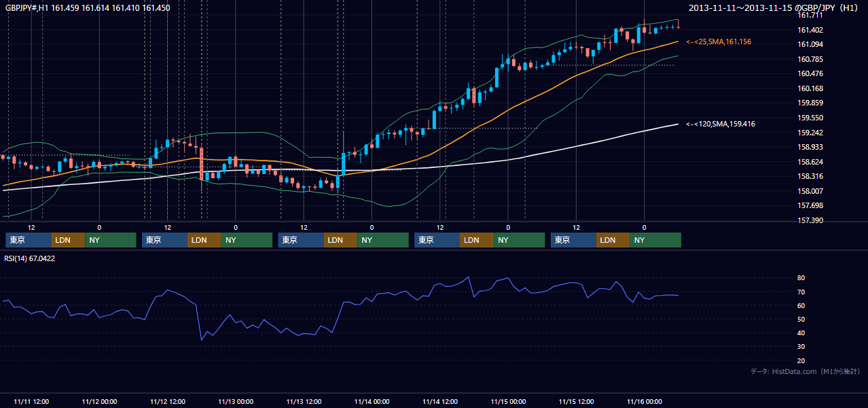Click price axis label 158.624
This screenshot has height=408, width=868.
click(x=810, y=162)
